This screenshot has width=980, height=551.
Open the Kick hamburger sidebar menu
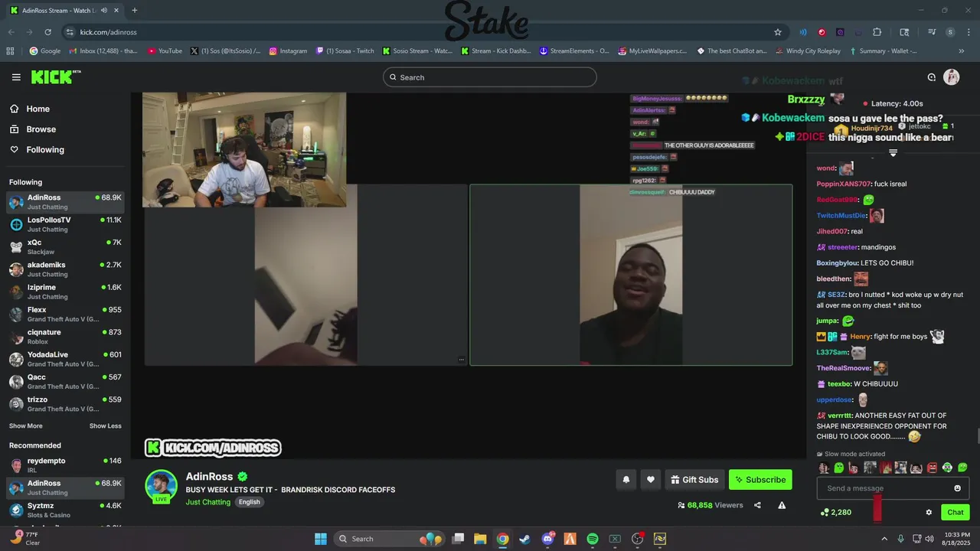16,77
